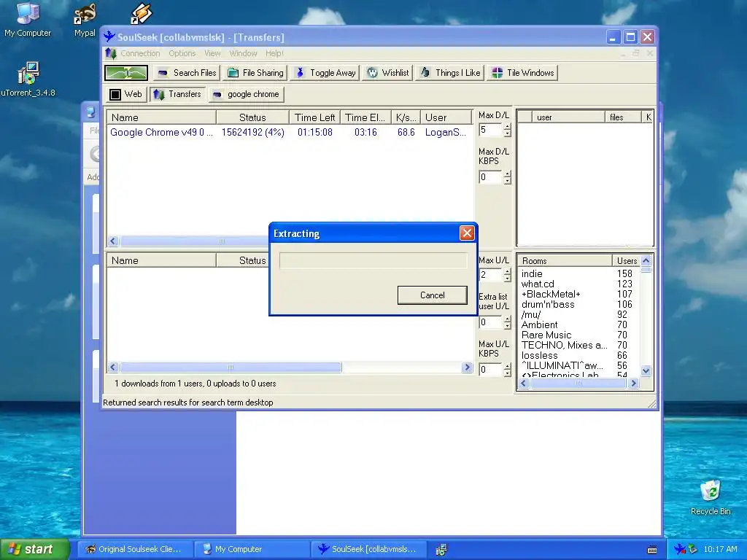The height and width of the screenshot is (560, 747).
Task: Switch to My Computer taskbar item
Action: click(252, 549)
